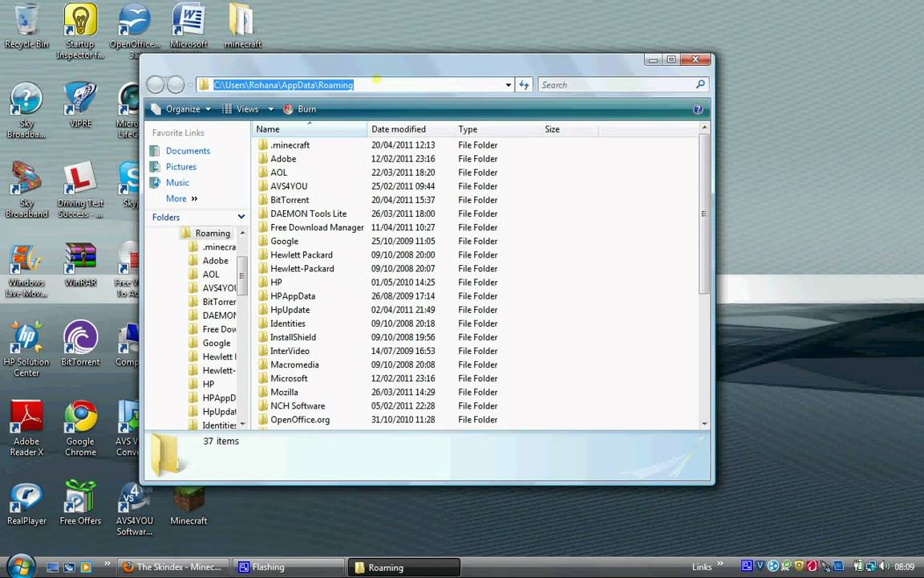The width and height of the screenshot is (924, 578).
Task: Switch to the Flashing taskbar window
Action: click(289, 568)
